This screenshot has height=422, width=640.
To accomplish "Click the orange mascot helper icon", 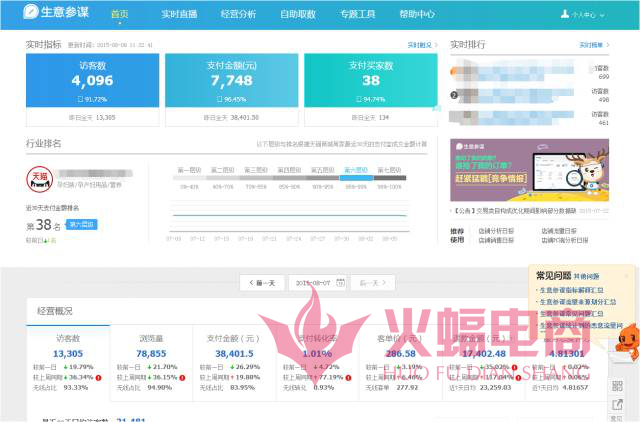I will pos(628,342).
